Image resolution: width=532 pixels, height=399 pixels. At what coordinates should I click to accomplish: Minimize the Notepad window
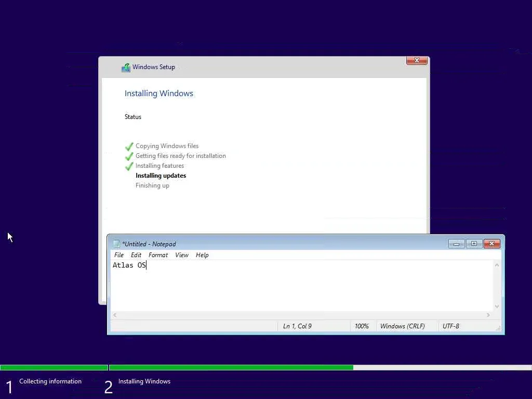coord(456,244)
